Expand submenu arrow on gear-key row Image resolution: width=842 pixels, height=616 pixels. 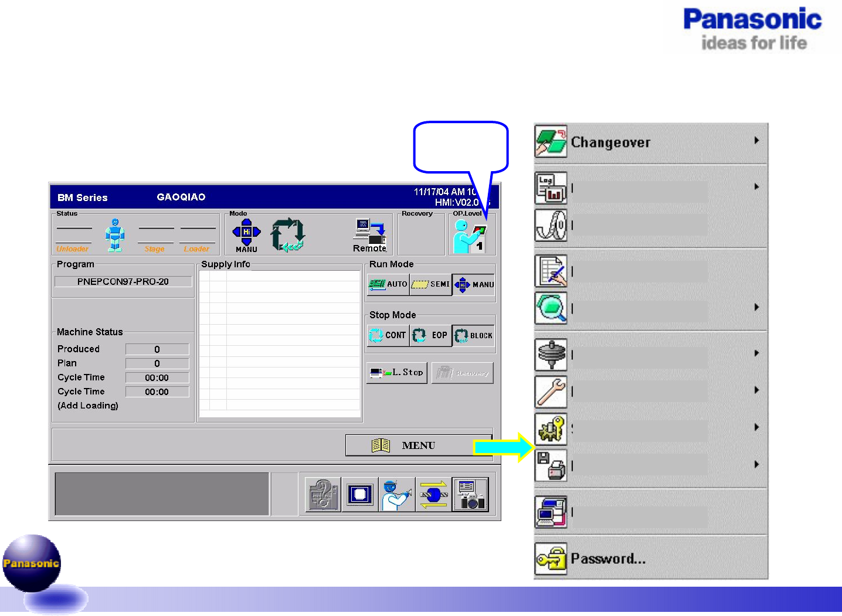pos(756,427)
